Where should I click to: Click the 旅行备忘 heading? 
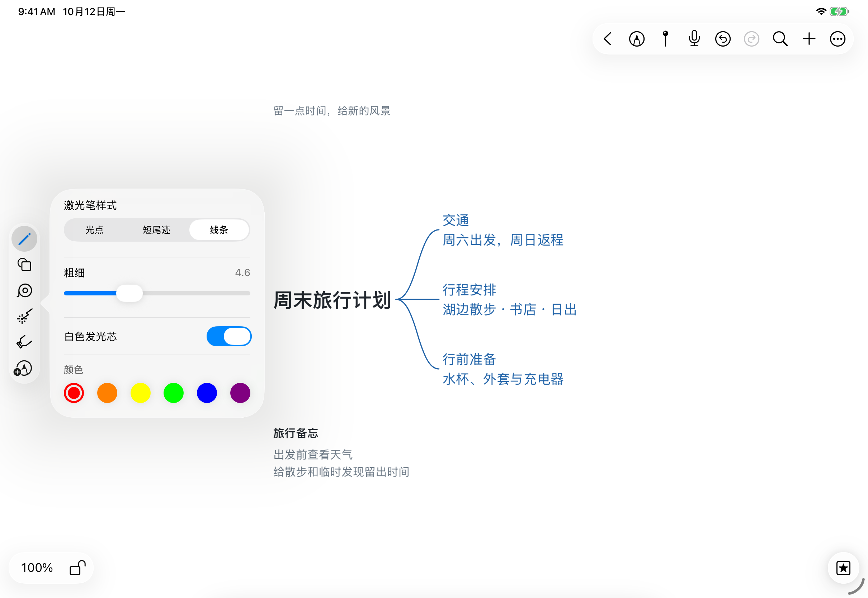coord(296,433)
